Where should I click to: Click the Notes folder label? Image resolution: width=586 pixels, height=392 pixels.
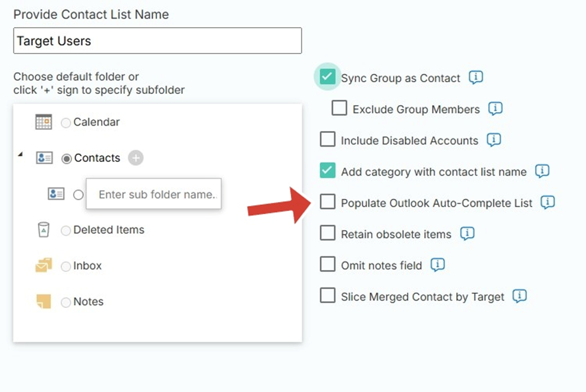(x=88, y=301)
